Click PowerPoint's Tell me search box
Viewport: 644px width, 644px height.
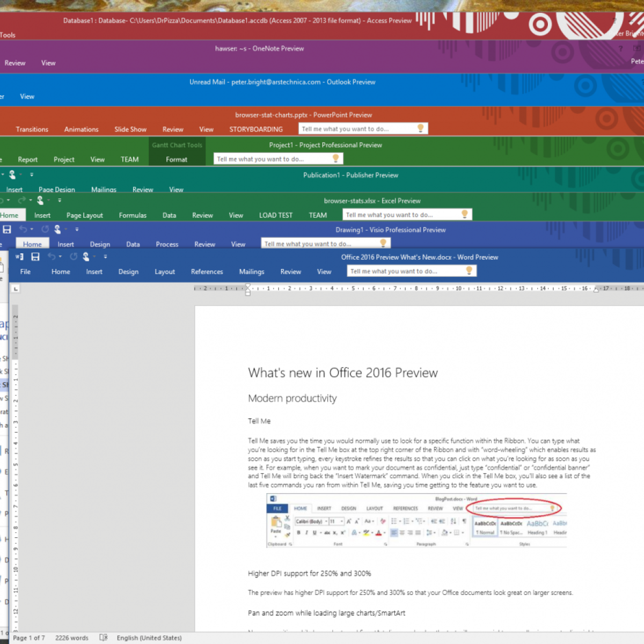click(x=357, y=129)
